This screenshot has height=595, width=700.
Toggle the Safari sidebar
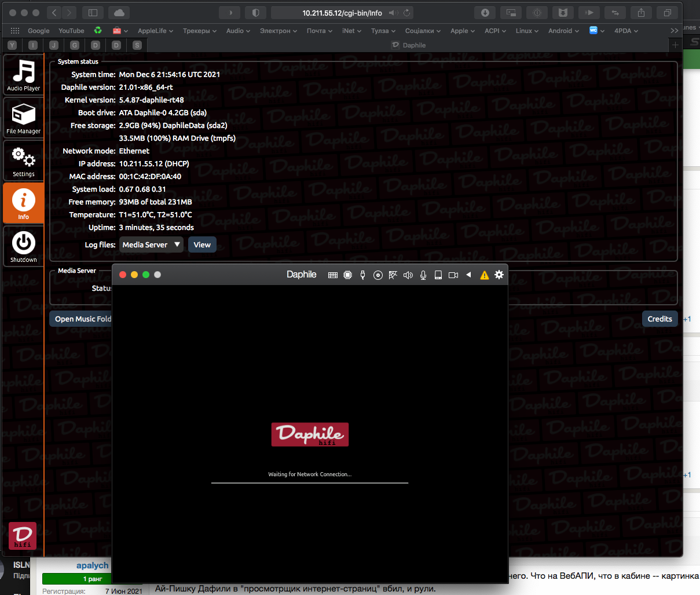click(x=93, y=13)
